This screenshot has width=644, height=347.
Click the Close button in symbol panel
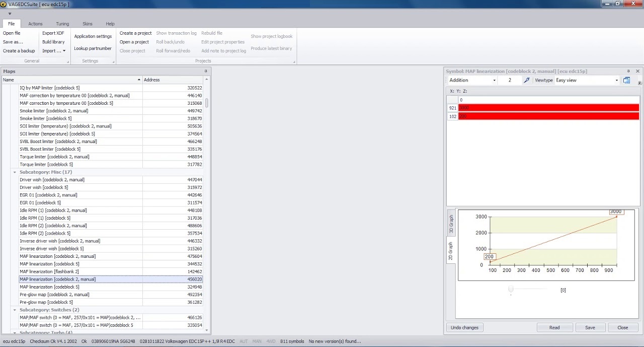623,327
